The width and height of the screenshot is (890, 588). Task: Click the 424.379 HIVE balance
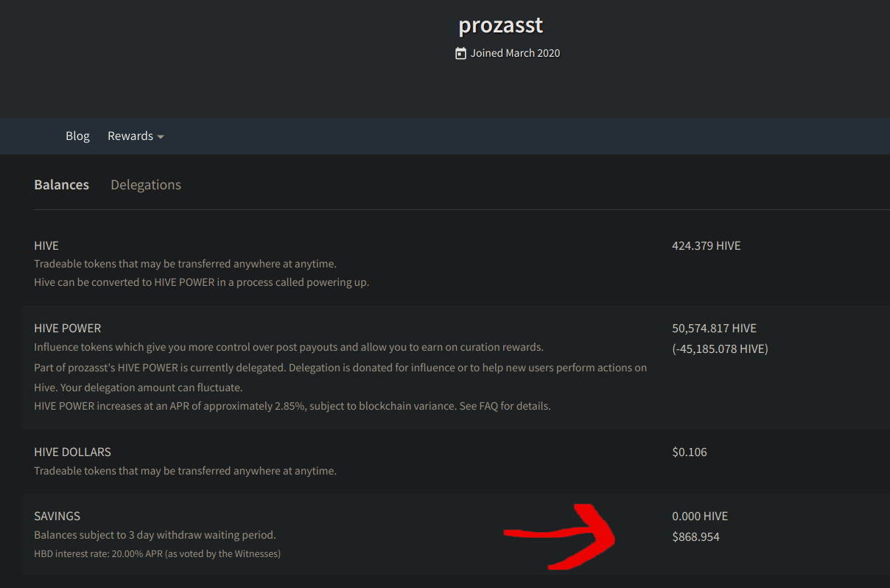706,245
